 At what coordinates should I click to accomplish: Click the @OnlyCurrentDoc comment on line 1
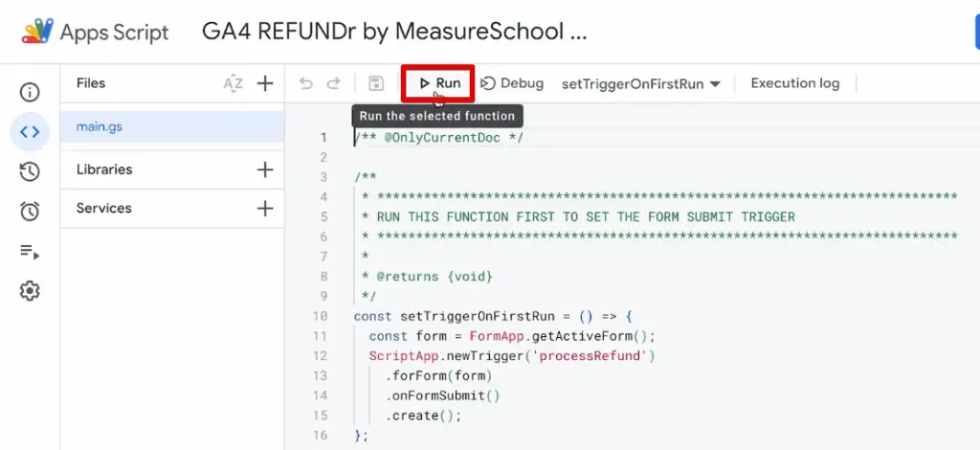coord(438,138)
